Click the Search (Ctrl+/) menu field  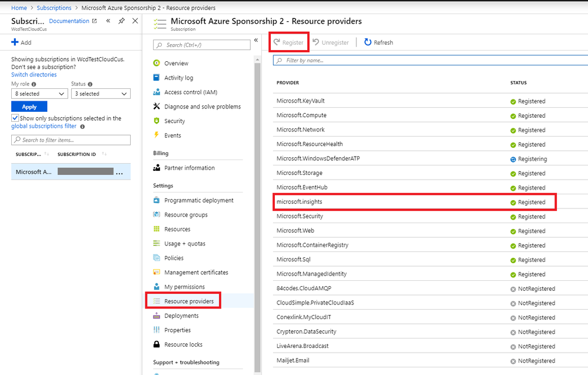click(202, 45)
